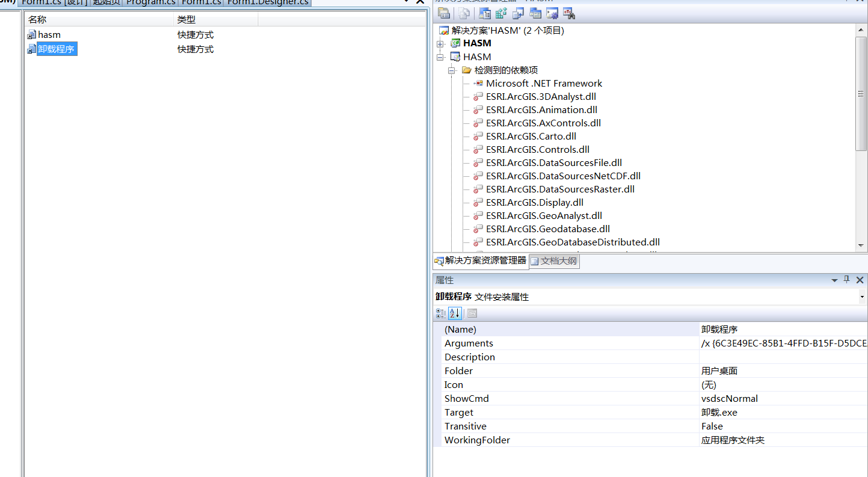This screenshot has height=477, width=868.
Task: Click the empty Description value field
Action: point(783,357)
